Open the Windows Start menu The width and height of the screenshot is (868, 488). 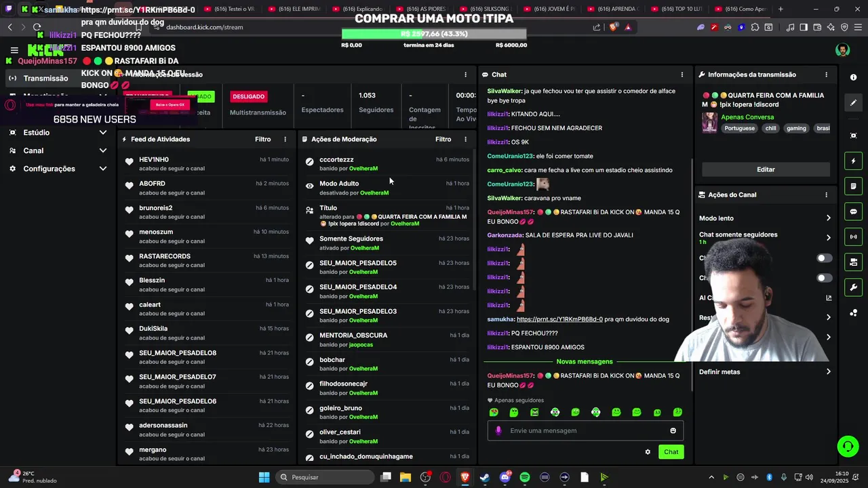264,477
